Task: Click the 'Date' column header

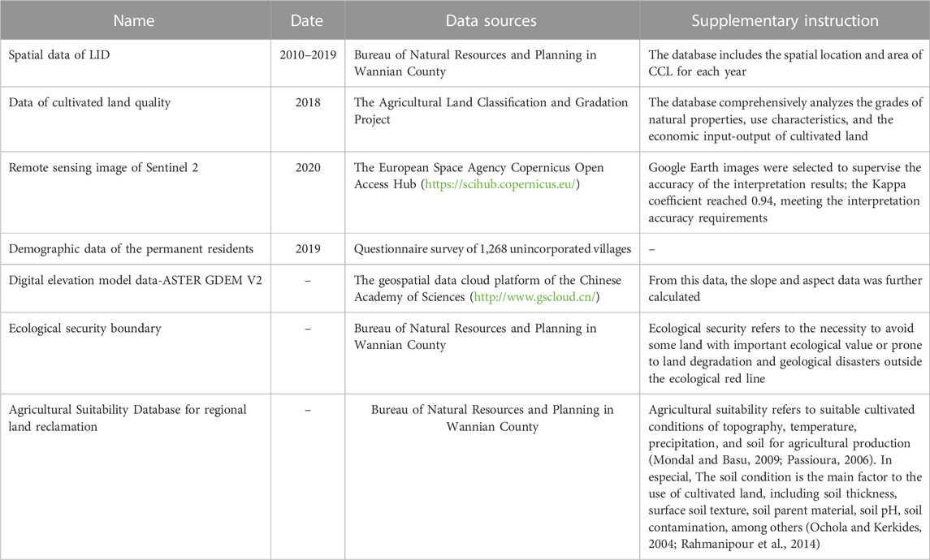Action: point(307,21)
